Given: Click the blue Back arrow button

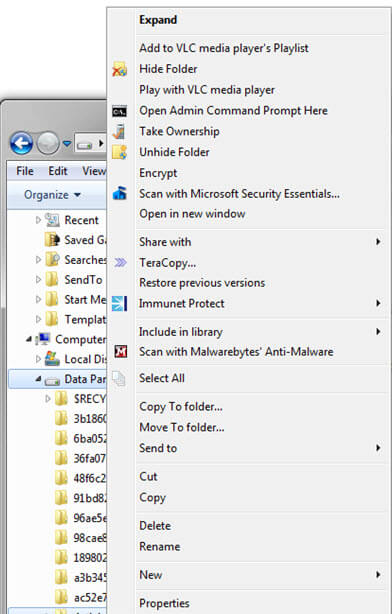Looking at the screenshot, I should [22, 143].
